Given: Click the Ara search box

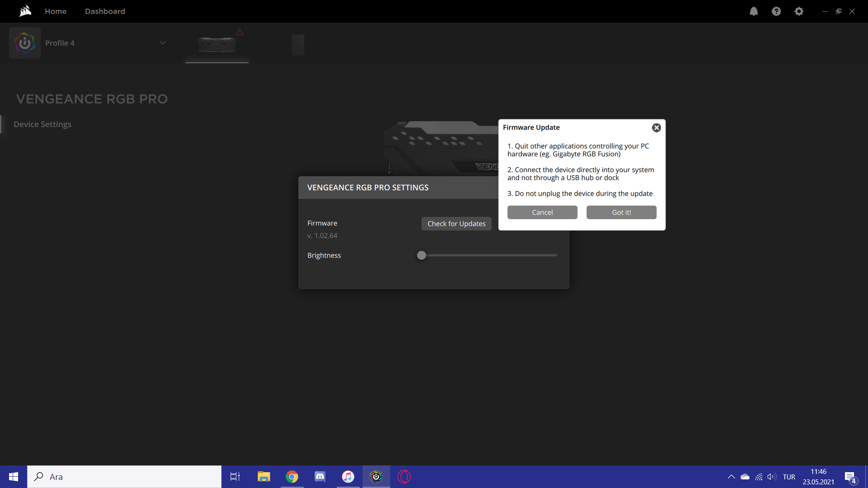Looking at the screenshot, I should click(124, 477).
